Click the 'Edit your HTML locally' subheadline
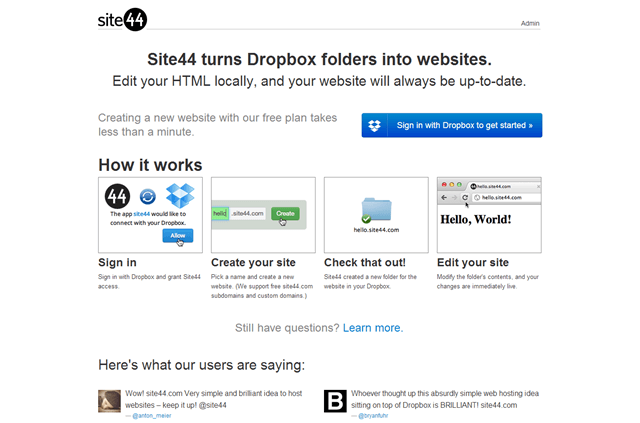This screenshot has height=423, width=640. (319, 81)
